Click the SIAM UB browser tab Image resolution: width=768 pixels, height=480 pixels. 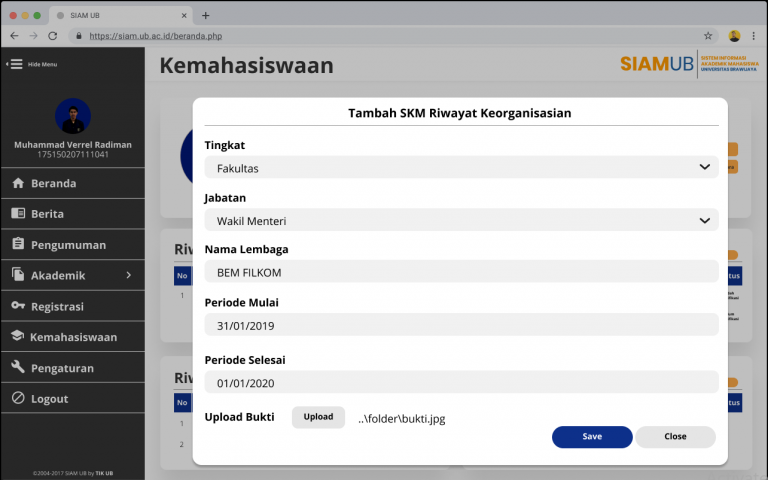[x=120, y=16]
